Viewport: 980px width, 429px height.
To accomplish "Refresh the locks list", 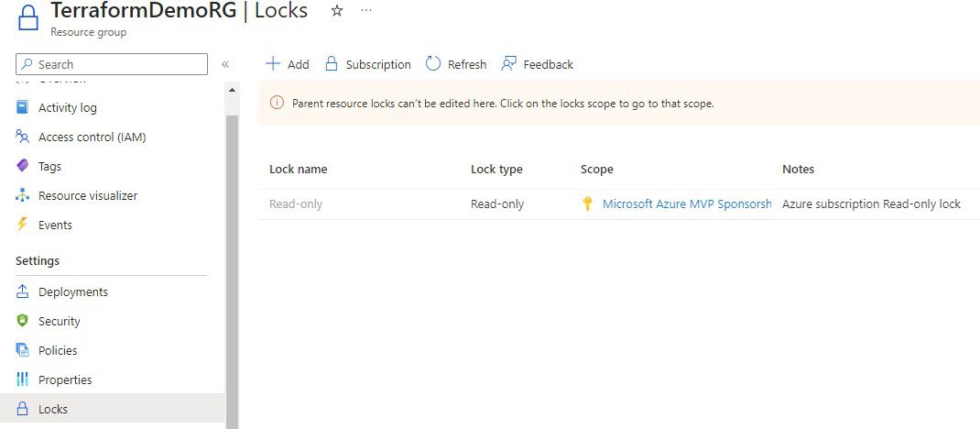I will tap(455, 64).
